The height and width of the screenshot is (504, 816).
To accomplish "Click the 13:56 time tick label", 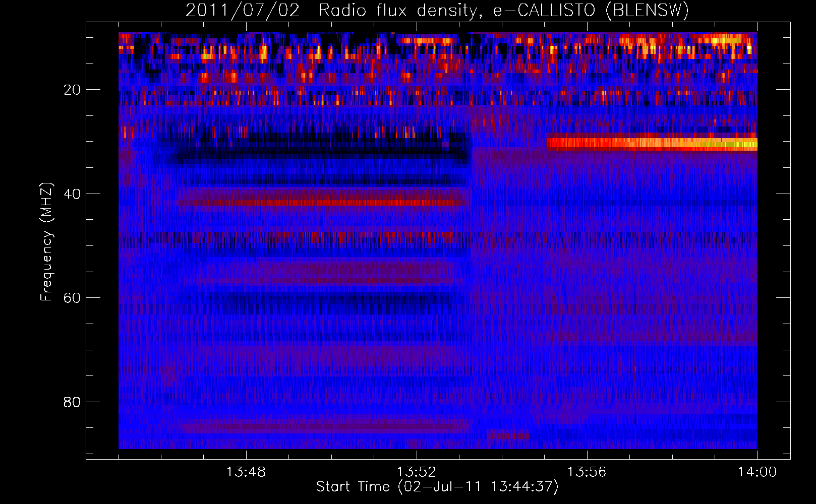I will (587, 472).
